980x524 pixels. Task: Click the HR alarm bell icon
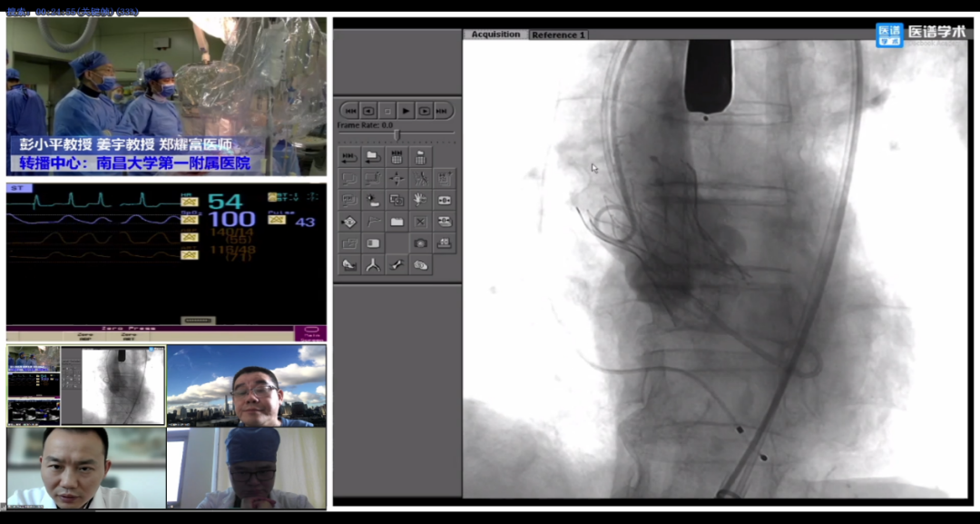(x=189, y=202)
